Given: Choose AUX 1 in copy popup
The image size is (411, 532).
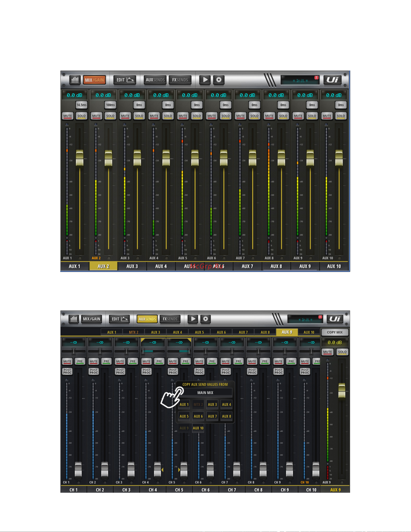Looking at the screenshot, I should coord(184,405).
